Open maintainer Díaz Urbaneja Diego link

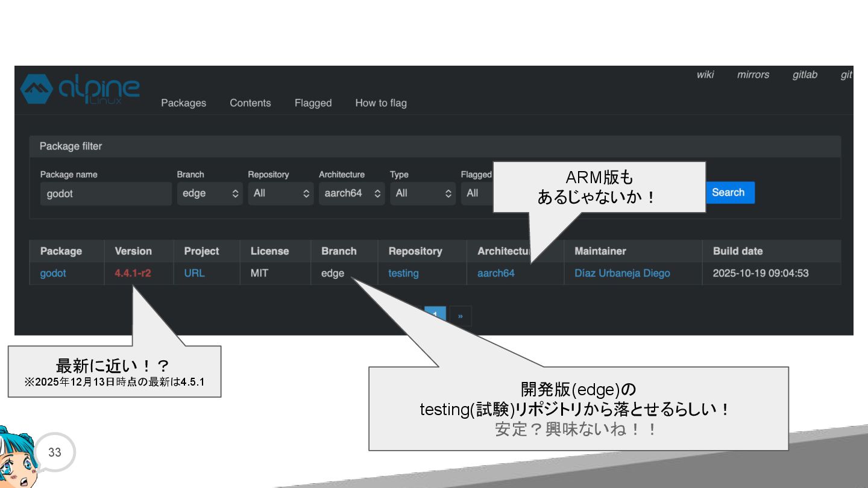622,273
